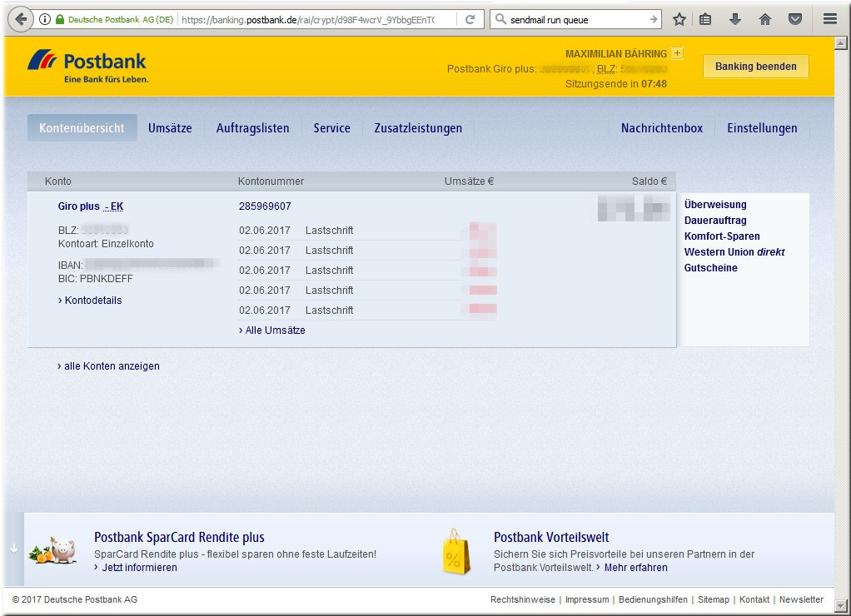Click the Sitzungsende session timer text

(x=616, y=83)
